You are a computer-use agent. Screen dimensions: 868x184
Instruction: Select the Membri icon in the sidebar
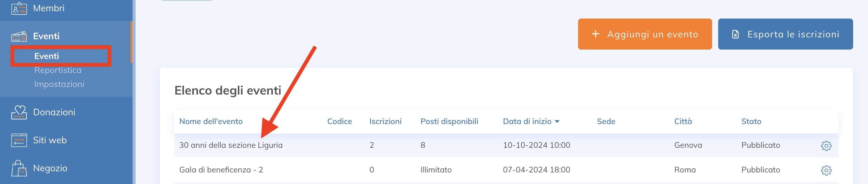point(19,8)
